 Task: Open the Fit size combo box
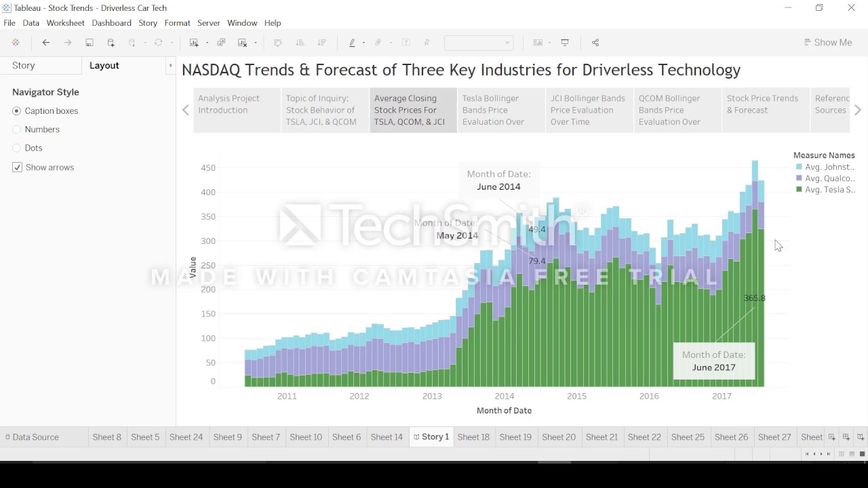point(479,43)
